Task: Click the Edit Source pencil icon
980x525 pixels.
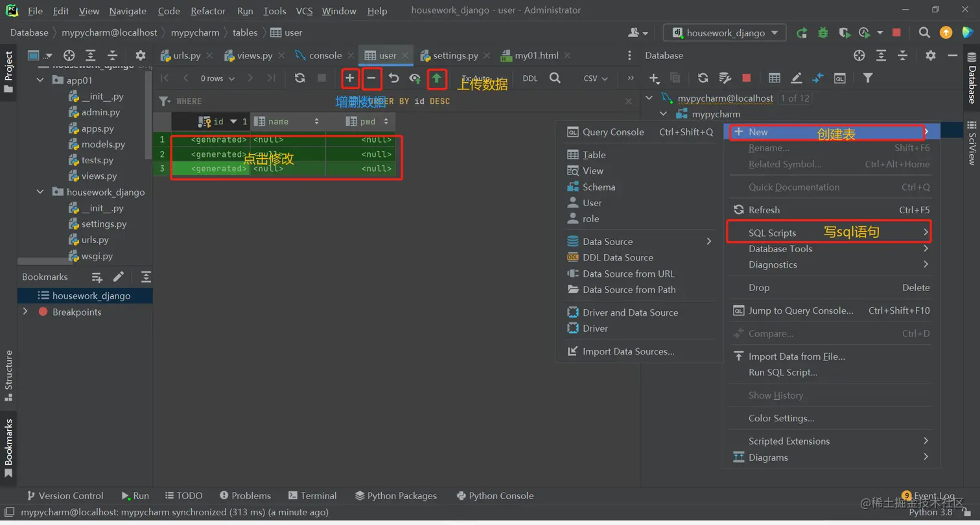Action: tap(796, 78)
